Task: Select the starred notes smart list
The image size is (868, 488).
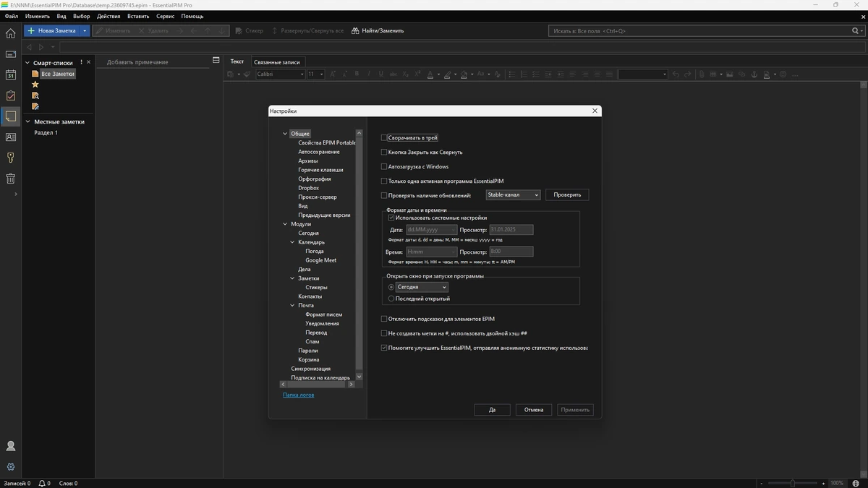Action: pyautogui.click(x=35, y=85)
